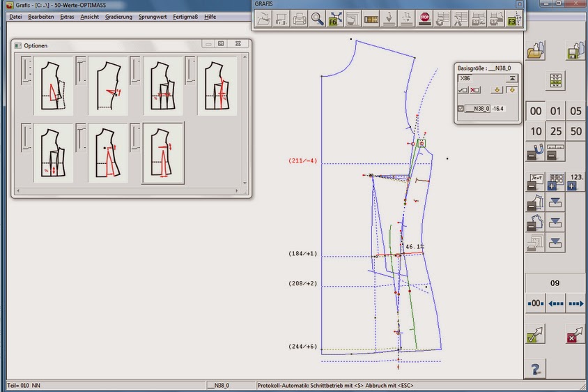Image resolution: width=588 pixels, height=392 pixels.
Task: Click the greyed stacked layers icon
Action: [535, 243]
